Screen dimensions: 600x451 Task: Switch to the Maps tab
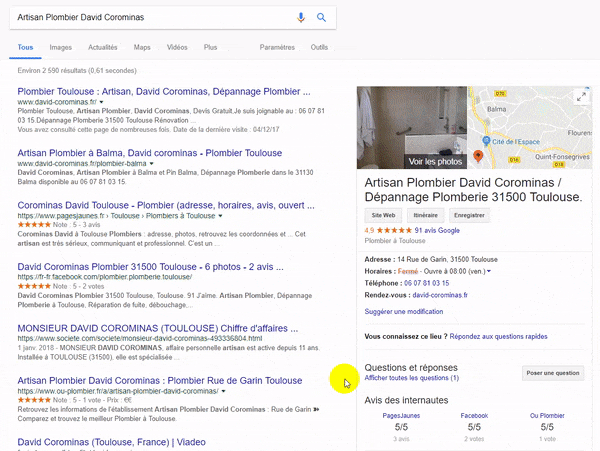click(142, 47)
